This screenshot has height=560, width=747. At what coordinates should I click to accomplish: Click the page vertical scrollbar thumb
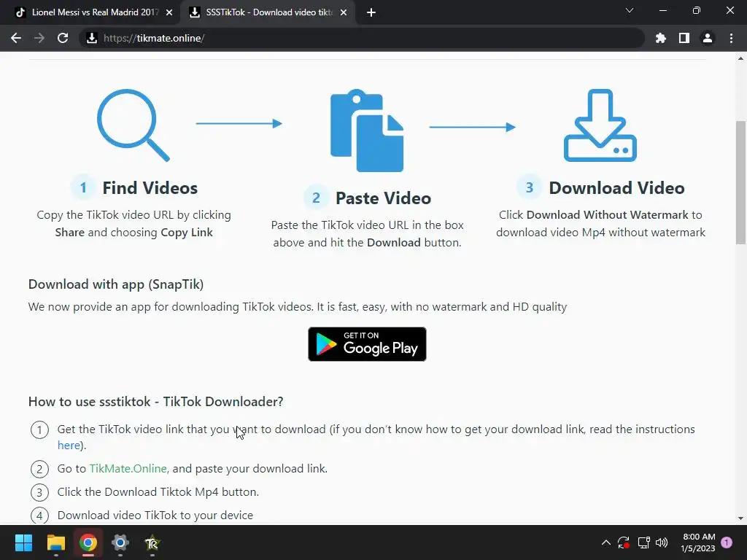pos(740,183)
